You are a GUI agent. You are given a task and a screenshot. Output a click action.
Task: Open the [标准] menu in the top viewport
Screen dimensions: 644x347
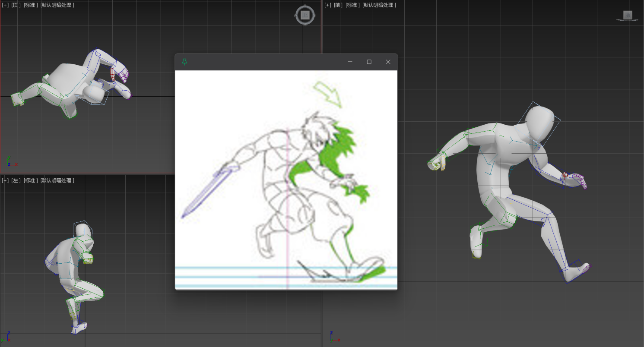[x=31, y=5]
